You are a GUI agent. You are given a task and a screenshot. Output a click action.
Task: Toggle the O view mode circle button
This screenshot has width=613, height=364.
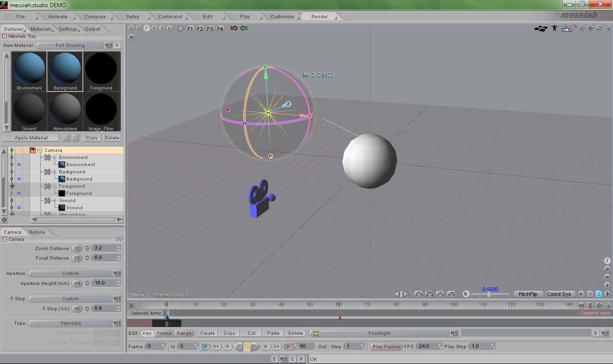click(139, 28)
